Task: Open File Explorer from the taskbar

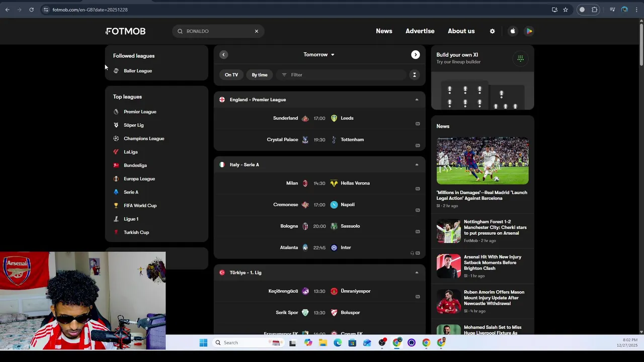Action: point(323,343)
